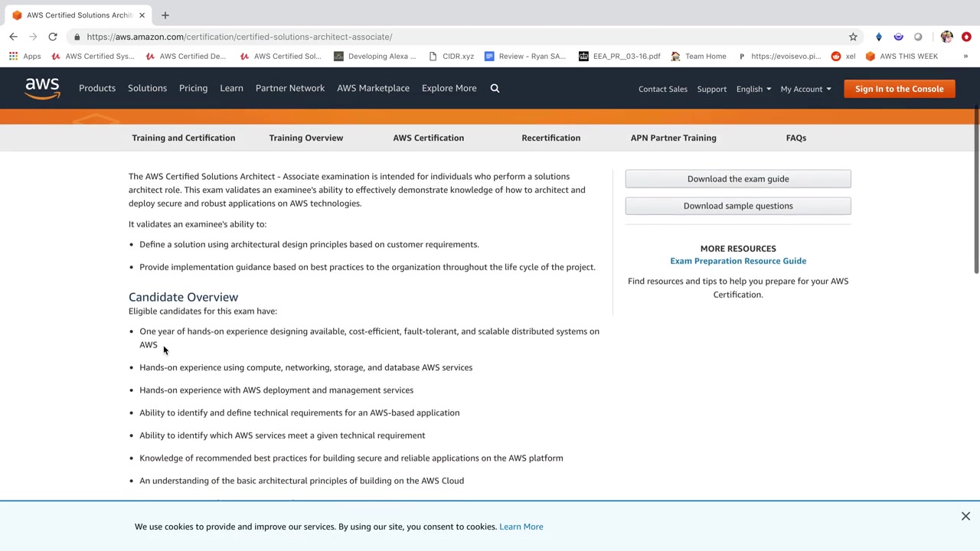This screenshot has width=980, height=551.
Task: Select the Training and Certification tab
Action: tap(184, 138)
